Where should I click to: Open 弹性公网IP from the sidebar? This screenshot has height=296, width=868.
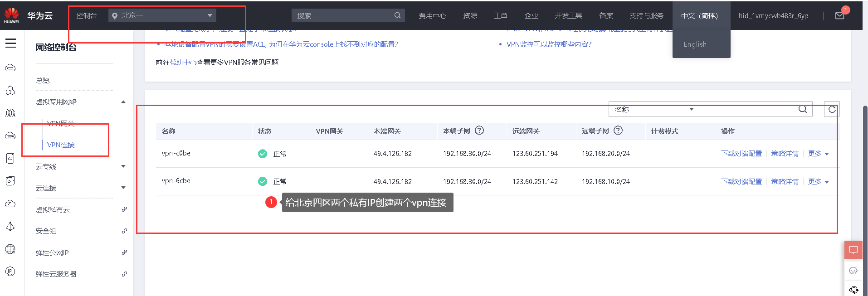pos(52,252)
